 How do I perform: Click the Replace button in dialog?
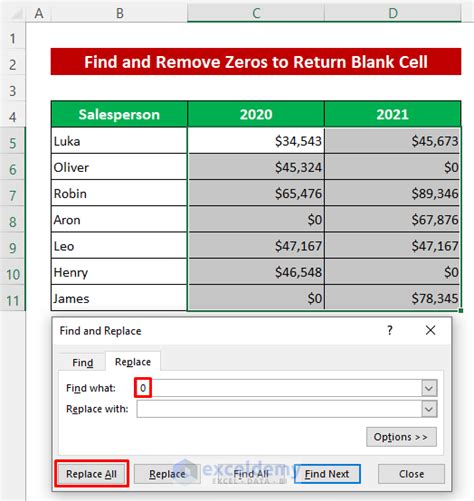(x=167, y=474)
